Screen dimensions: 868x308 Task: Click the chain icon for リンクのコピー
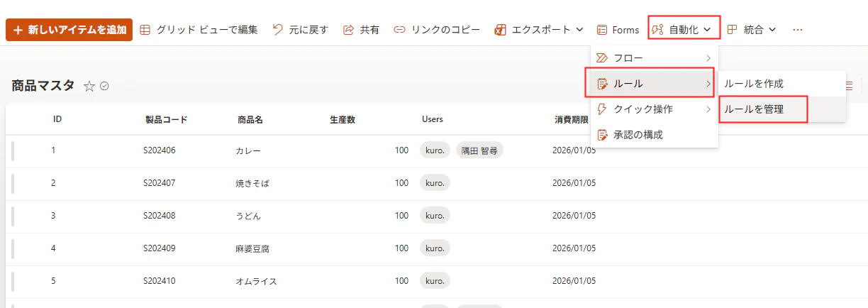pos(399,30)
